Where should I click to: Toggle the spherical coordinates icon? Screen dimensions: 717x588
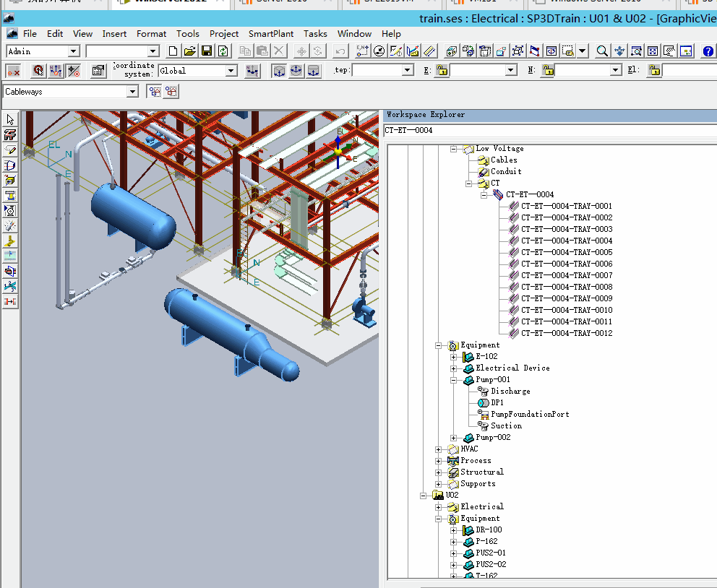[x=296, y=71]
